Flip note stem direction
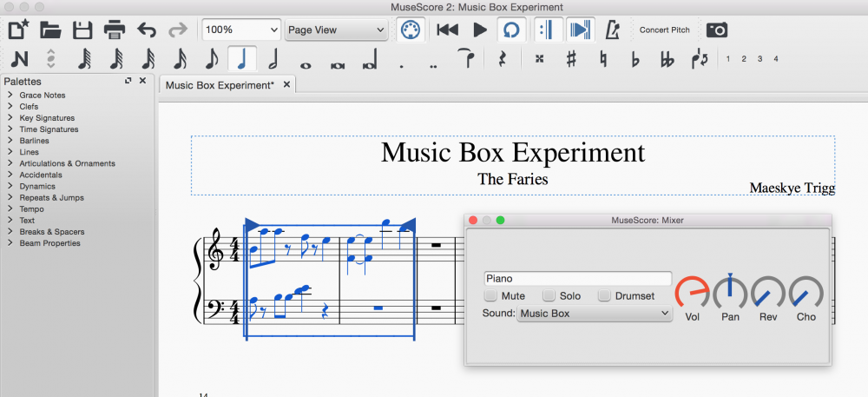 700,59
